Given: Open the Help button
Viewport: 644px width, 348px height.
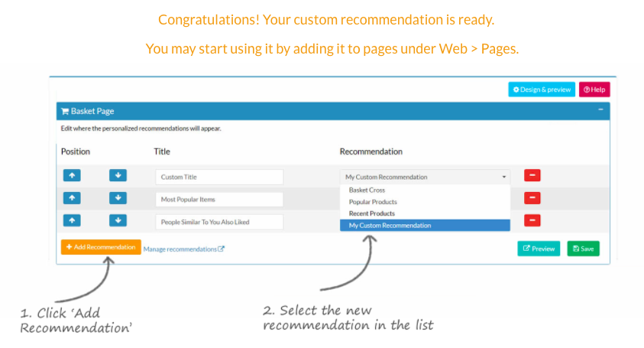Looking at the screenshot, I should coord(594,89).
